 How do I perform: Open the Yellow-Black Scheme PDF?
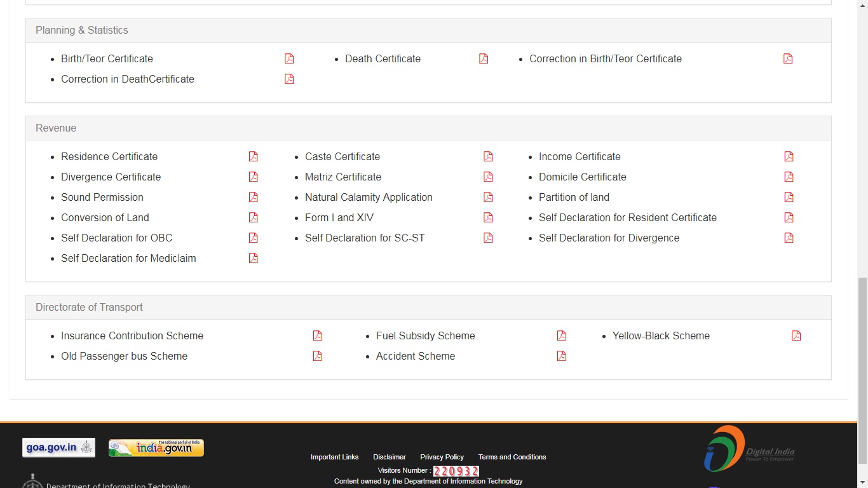pos(796,335)
